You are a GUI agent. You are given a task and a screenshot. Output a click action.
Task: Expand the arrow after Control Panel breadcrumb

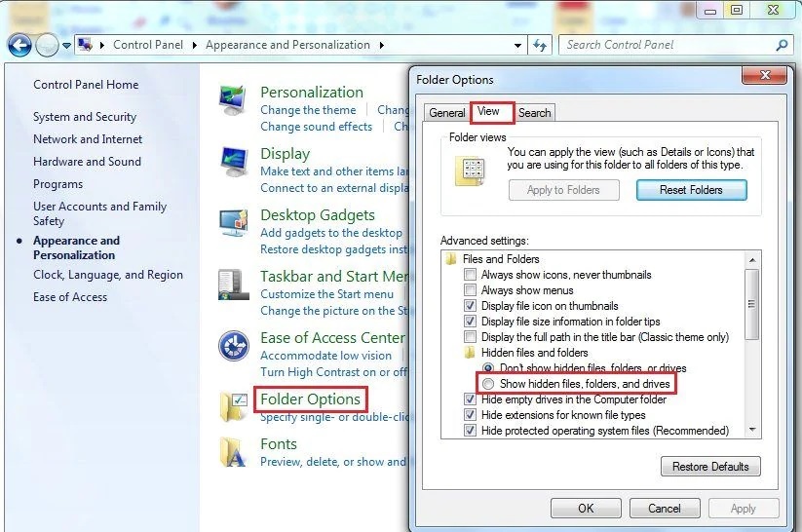194,45
